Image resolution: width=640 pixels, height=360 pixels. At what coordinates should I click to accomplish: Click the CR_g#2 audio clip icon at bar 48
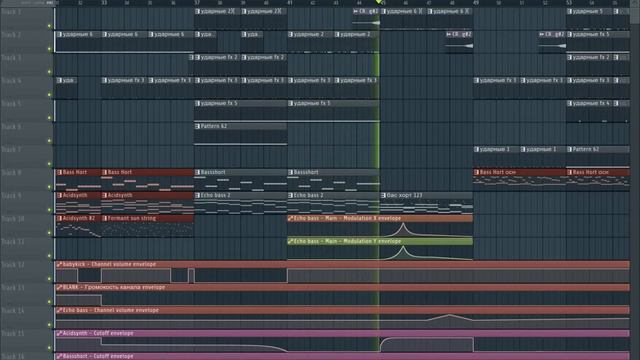(x=449, y=34)
